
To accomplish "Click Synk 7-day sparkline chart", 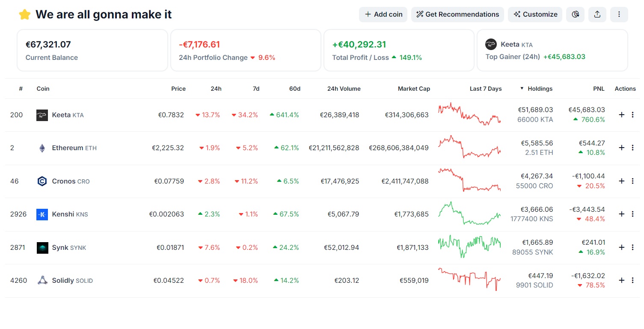I will coord(469,246).
